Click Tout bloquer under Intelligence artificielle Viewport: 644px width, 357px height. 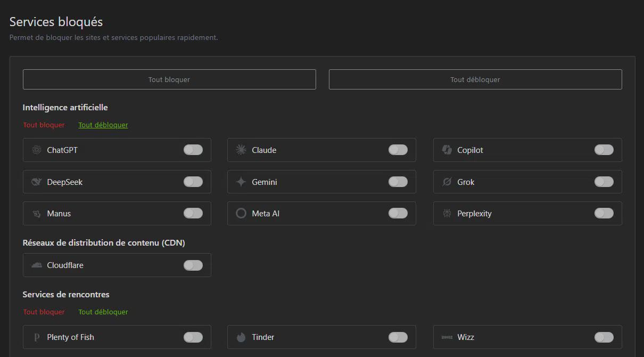click(44, 125)
